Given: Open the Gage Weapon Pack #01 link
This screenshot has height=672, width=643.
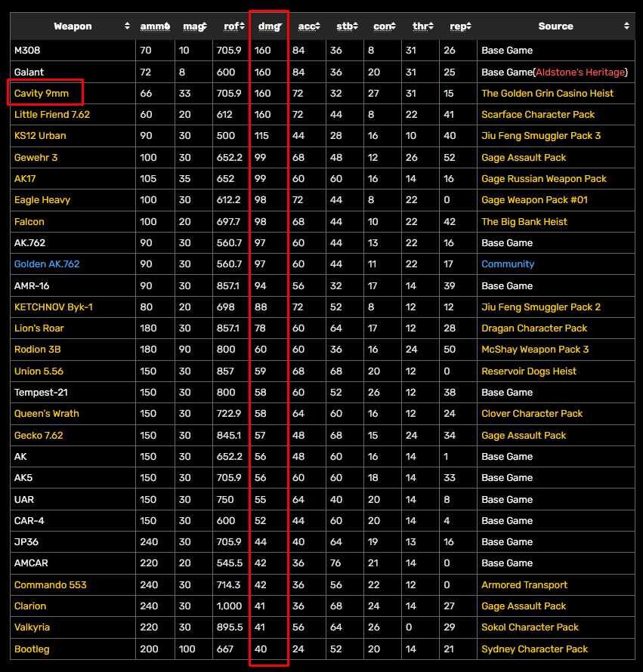Looking at the screenshot, I should pyautogui.click(x=534, y=200).
